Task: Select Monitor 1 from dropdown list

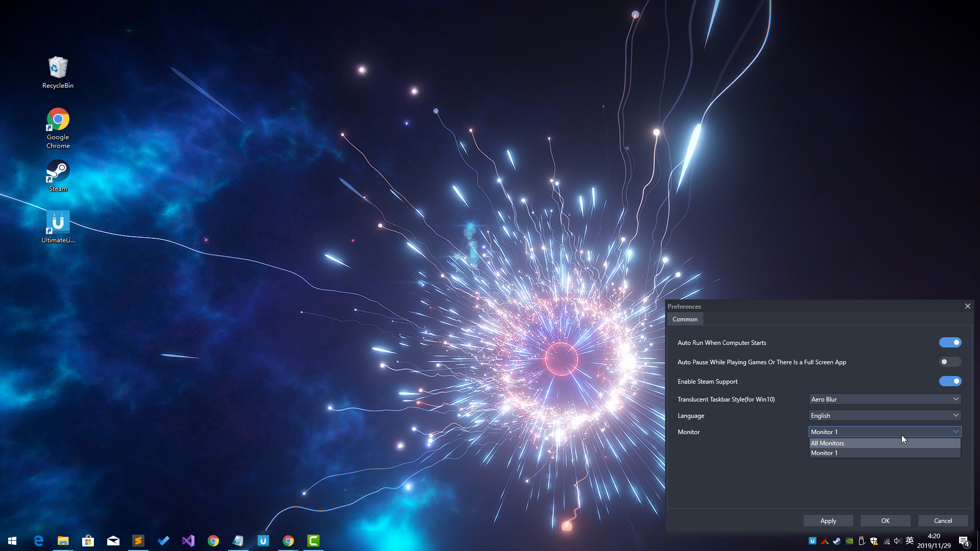Action: [824, 453]
